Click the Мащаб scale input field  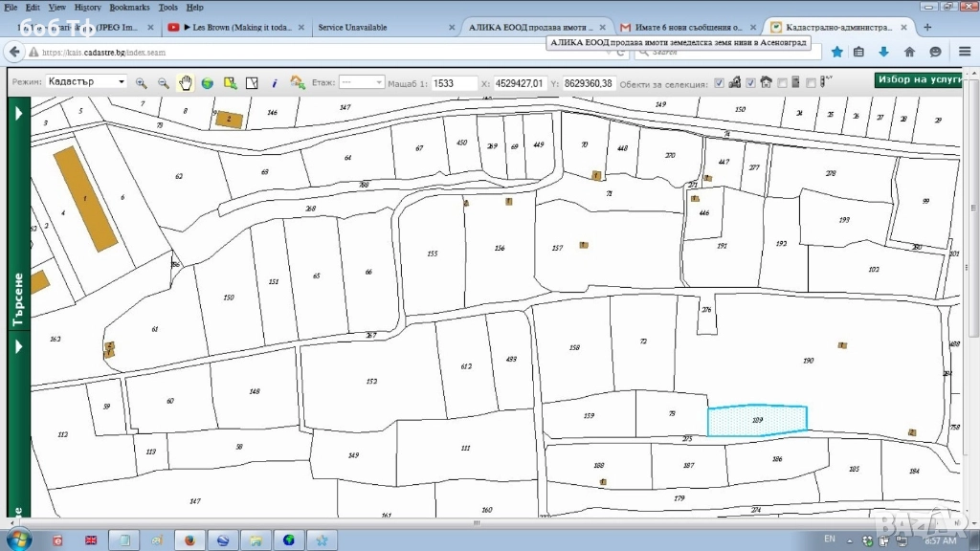coord(454,83)
